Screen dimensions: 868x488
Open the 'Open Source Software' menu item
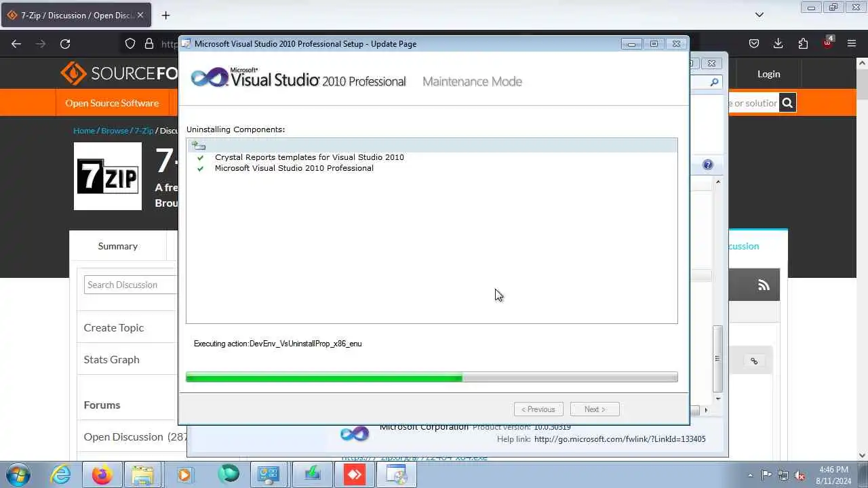click(112, 103)
